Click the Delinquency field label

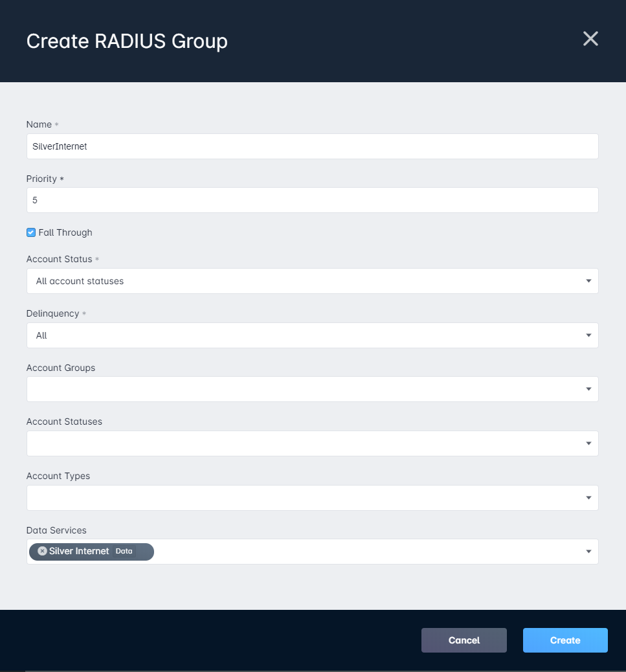point(52,313)
